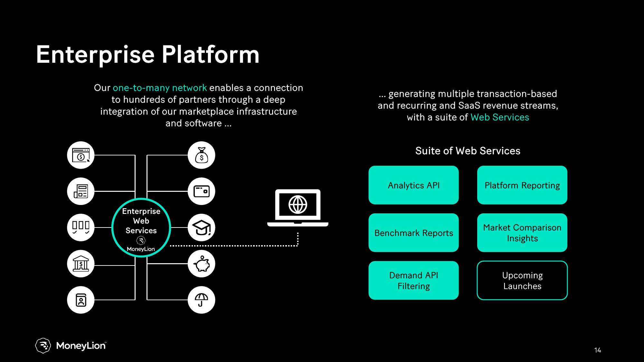Click the Market Comparison Insights tile
The image size is (644, 362).
pyautogui.click(x=522, y=233)
